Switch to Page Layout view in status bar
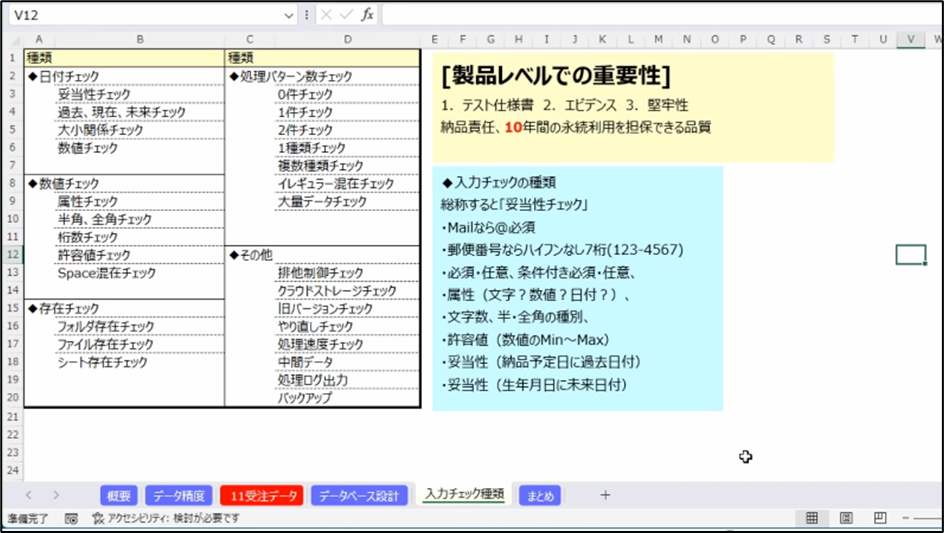The width and height of the screenshot is (944, 533). click(846, 518)
